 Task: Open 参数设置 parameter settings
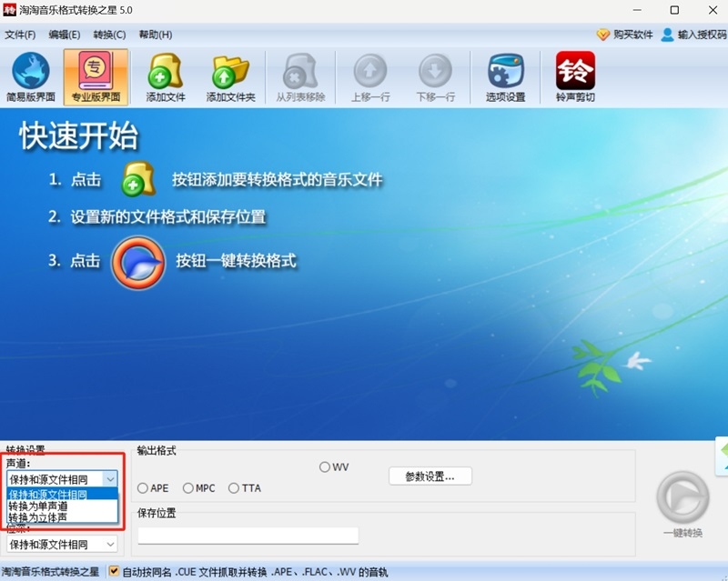pos(430,476)
